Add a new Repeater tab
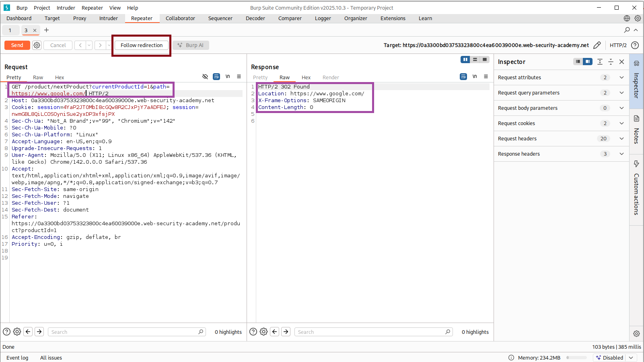 47,30
